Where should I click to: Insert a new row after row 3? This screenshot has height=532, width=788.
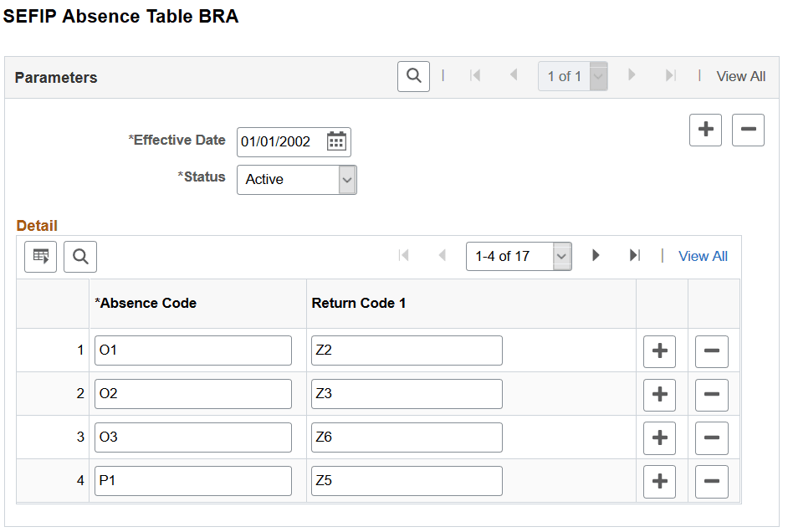659,437
